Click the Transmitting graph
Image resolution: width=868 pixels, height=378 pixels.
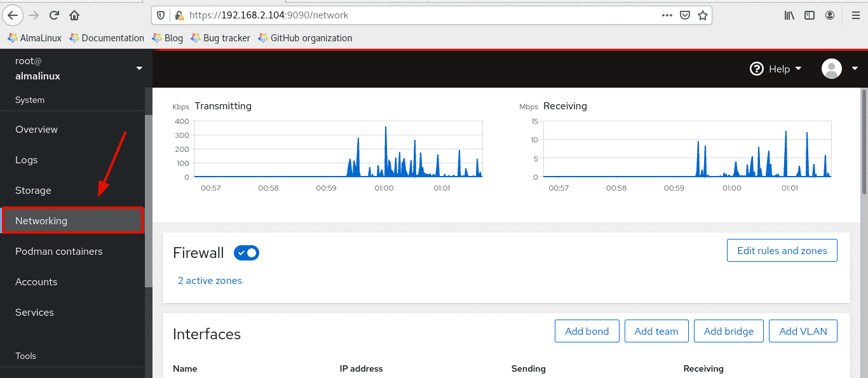(x=338, y=149)
